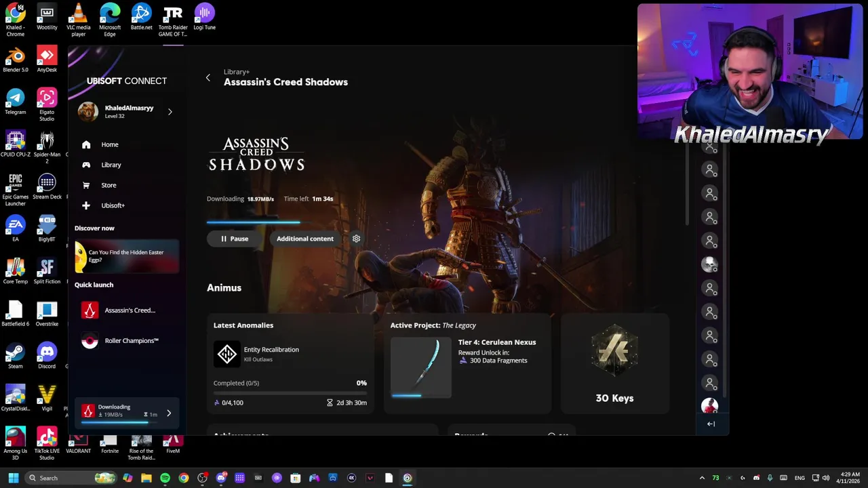Click the Tier 4 Cerulean Nexus reward image

[420, 367]
